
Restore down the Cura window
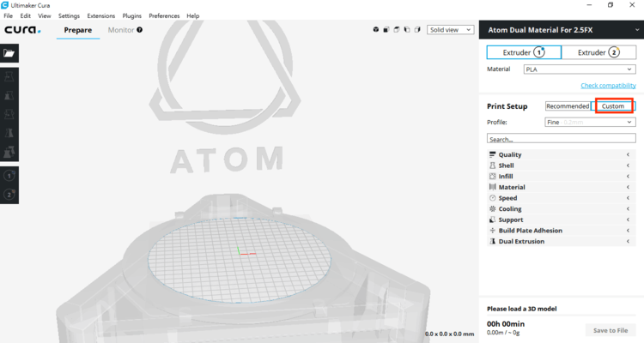tap(611, 5)
